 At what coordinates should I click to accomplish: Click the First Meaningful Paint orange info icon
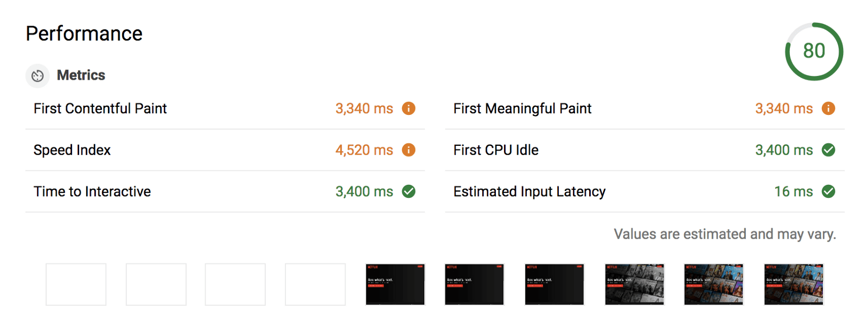click(x=828, y=108)
